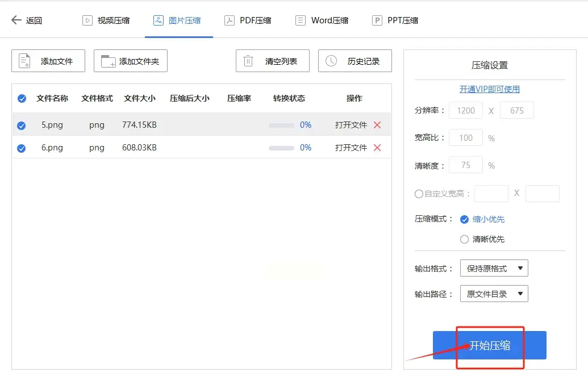
Task: Click the 开通VIP即可使用 link
Action: 489,89
